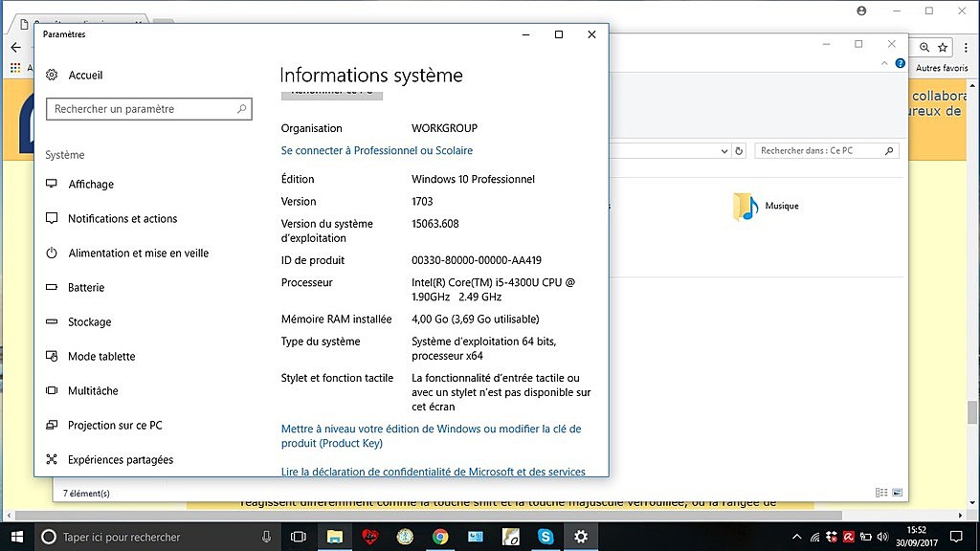Click the link to upgrade Windows edition or product key
The image size is (980, 551).
[x=432, y=436]
